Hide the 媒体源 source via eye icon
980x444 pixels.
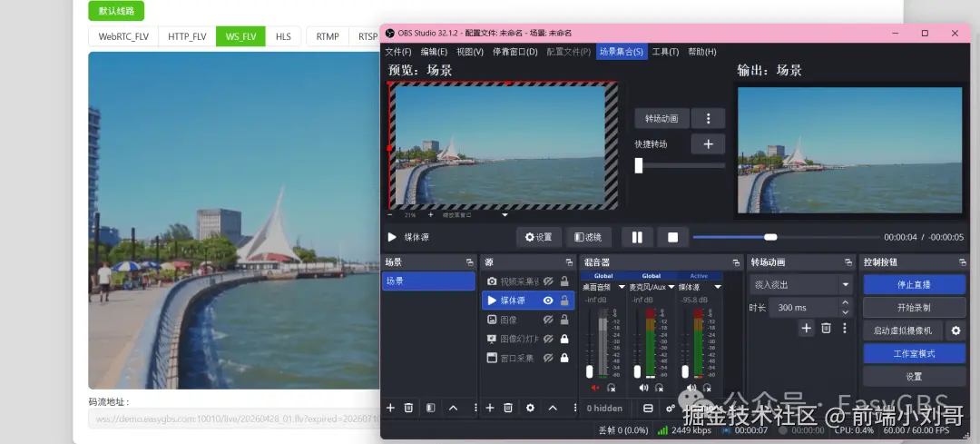(548, 301)
